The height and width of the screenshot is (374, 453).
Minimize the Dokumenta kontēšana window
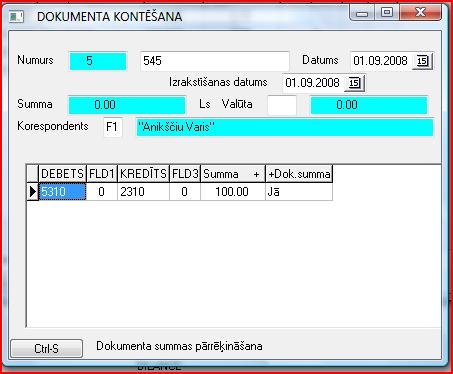coord(362,13)
